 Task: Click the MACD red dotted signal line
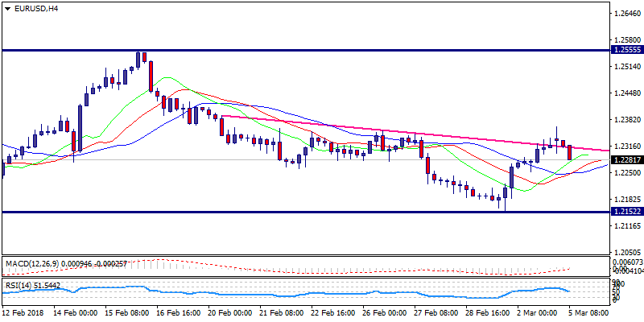coord(161,260)
